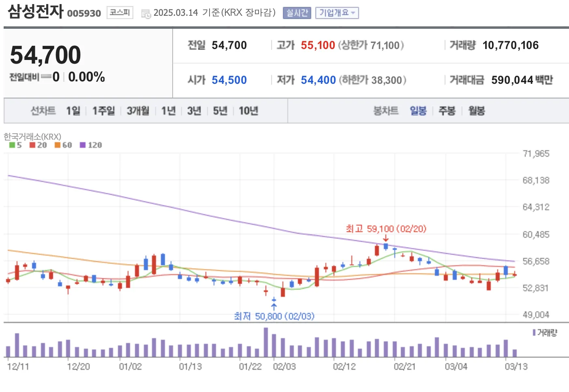Open the calendar icon beside 2025.03.14 date
The height and width of the screenshot is (392, 569).
(x=146, y=14)
